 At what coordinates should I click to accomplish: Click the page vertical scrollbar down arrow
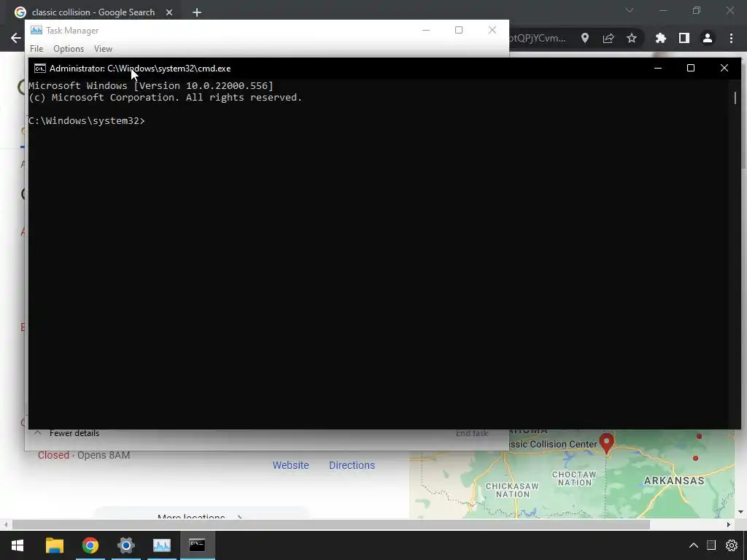tap(741, 513)
